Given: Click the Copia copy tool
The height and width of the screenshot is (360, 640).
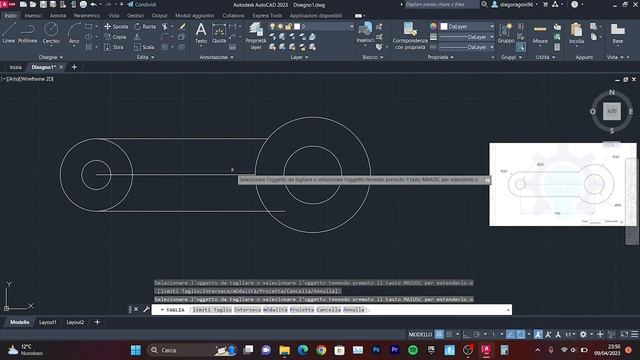Looking at the screenshot, I should pyautogui.click(x=116, y=37).
